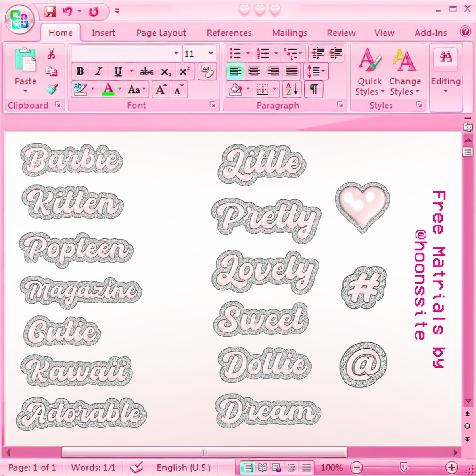The height and width of the screenshot is (476, 476).
Task: Open the font name dropdown
Action: click(x=176, y=53)
